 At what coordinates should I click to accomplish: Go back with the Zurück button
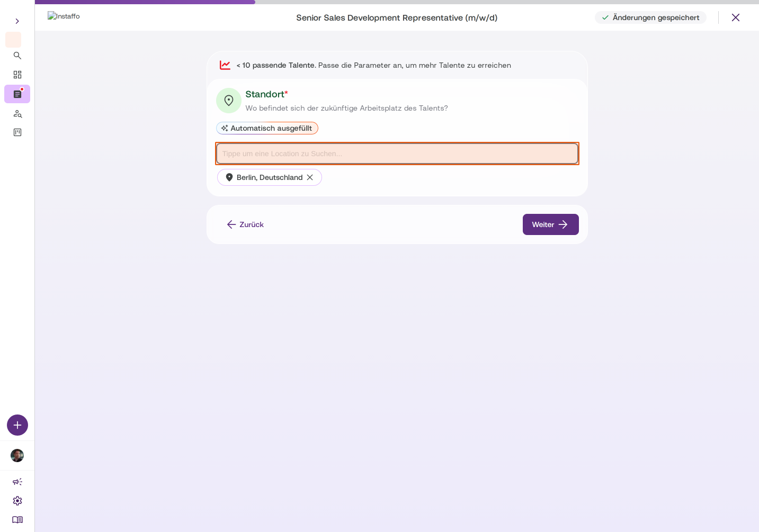click(x=245, y=224)
